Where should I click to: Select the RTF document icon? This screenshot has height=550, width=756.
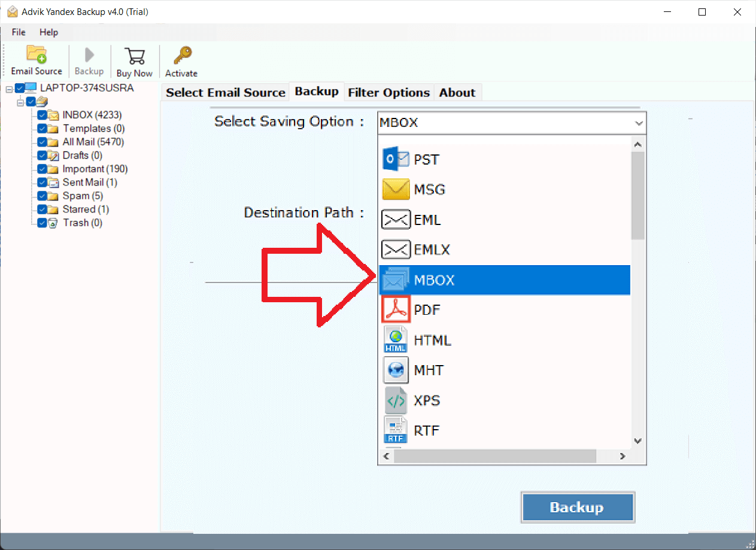(396, 430)
